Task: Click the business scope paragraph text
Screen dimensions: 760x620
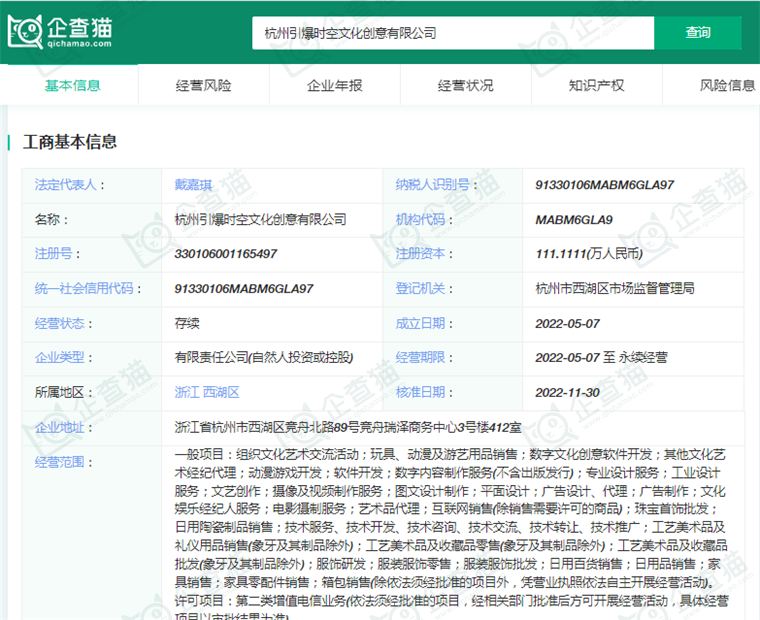Action: pos(451,536)
